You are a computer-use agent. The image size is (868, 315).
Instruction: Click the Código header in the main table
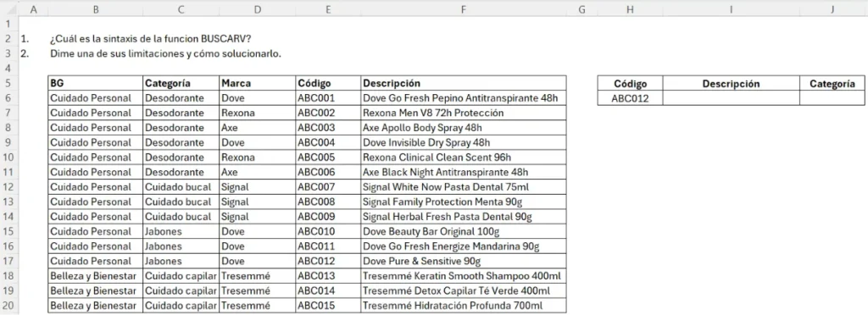(x=328, y=84)
